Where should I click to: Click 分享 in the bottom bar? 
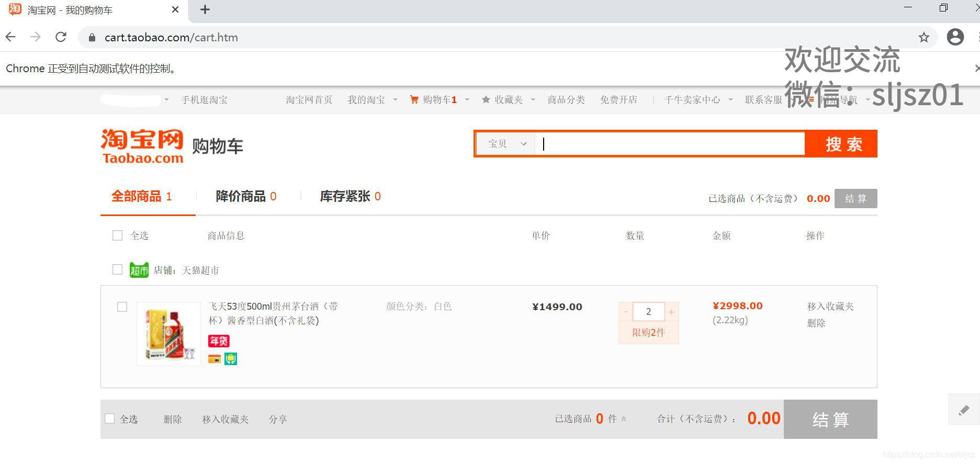point(278,419)
